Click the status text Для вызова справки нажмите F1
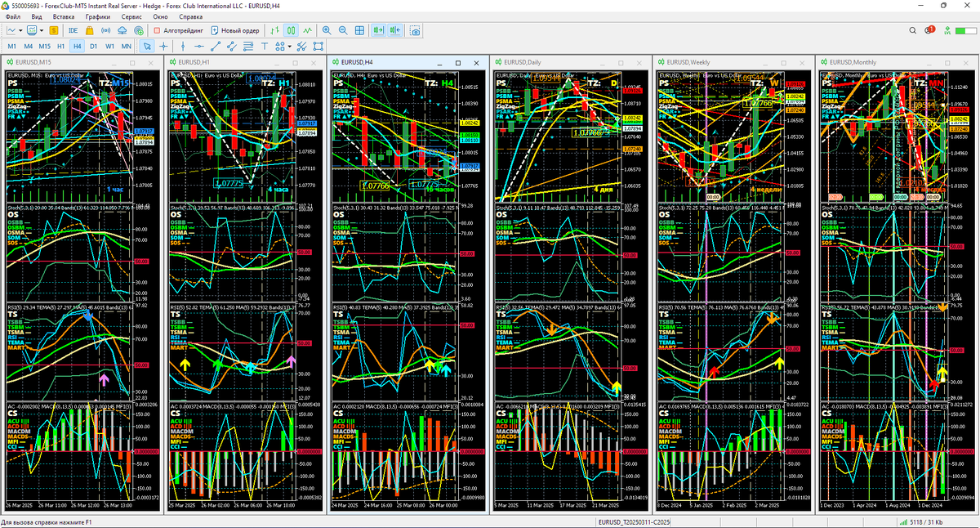The height and width of the screenshot is (528, 980). click(x=47, y=521)
